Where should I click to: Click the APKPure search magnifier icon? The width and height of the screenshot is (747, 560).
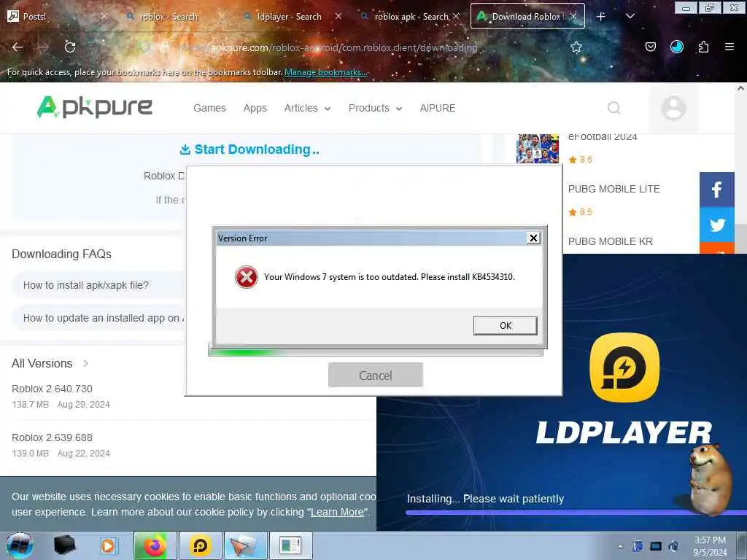614,108
